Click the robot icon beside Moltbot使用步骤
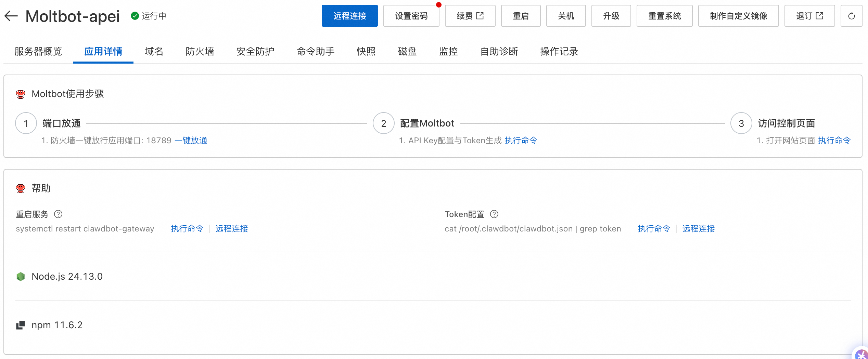The width and height of the screenshot is (868, 359). (21, 94)
